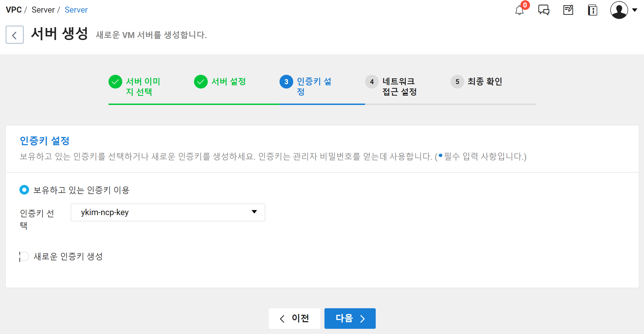This screenshot has width=644, height=334.
Task: Select 보유하고 있는 인증키 이용 radio button
Action: (24, 190)
